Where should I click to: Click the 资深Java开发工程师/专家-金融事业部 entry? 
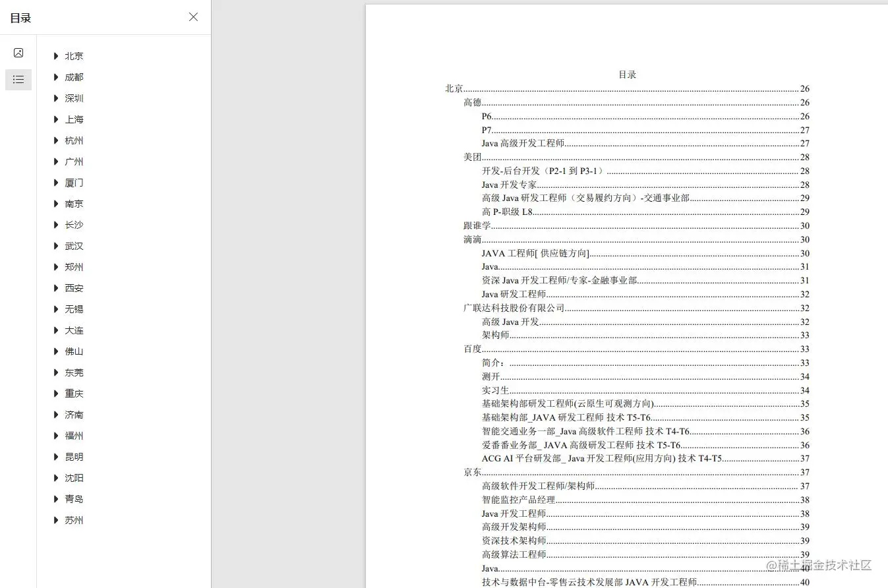point(646,280)
